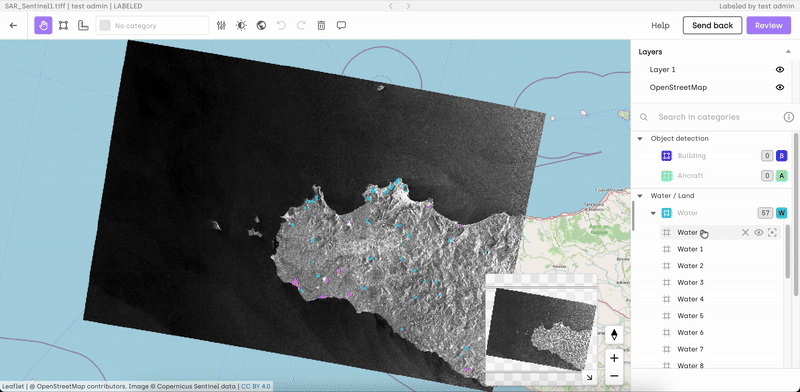The image size is (800, 392).
Task: Click the Water W shortcut swatch
Action: (x=782, y=213)
